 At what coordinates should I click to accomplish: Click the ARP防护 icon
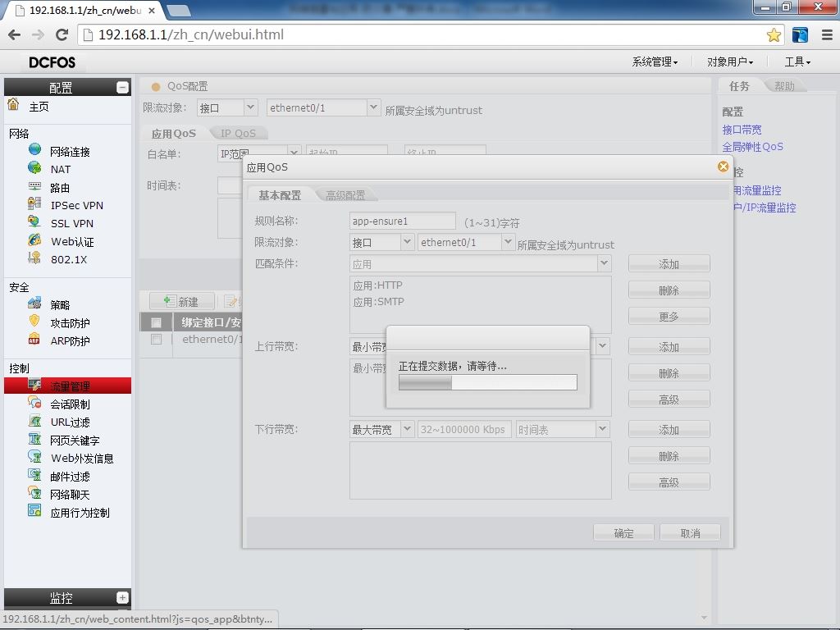point(34,339)
